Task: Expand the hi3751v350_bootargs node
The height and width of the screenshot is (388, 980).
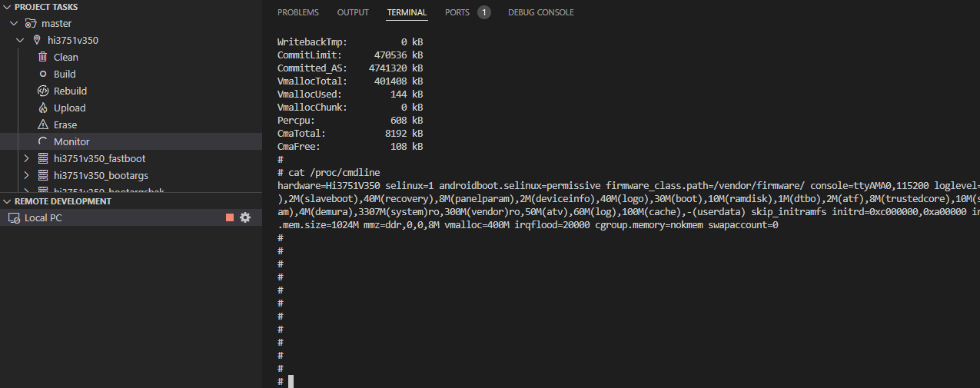Action: [x=27, y=175]
